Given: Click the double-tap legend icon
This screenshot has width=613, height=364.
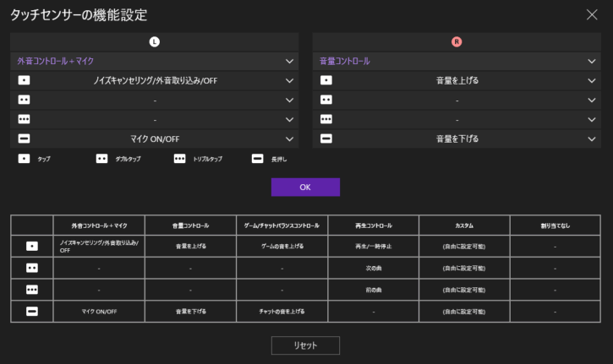Looking at the screenshot, I should tap(101, 158).
